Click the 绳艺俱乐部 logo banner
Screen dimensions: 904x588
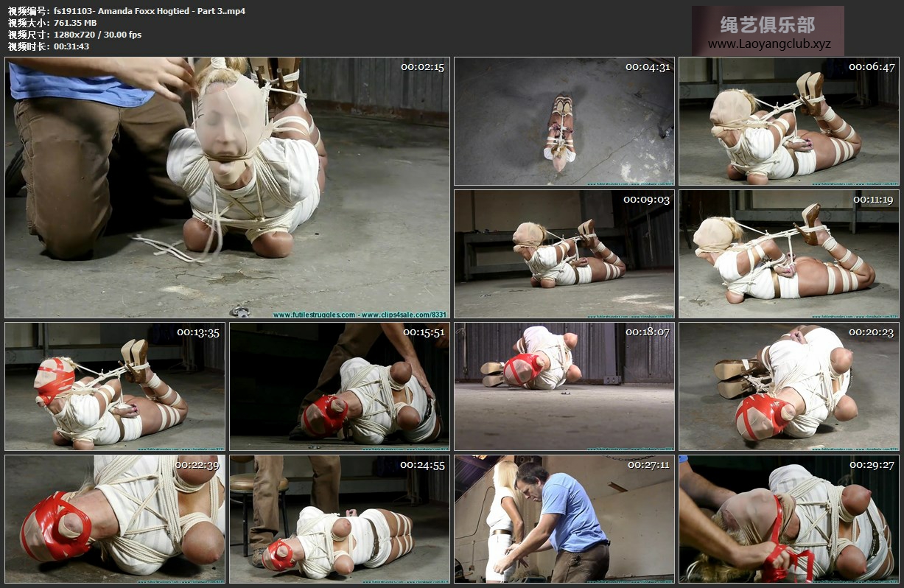pos(768,25)
